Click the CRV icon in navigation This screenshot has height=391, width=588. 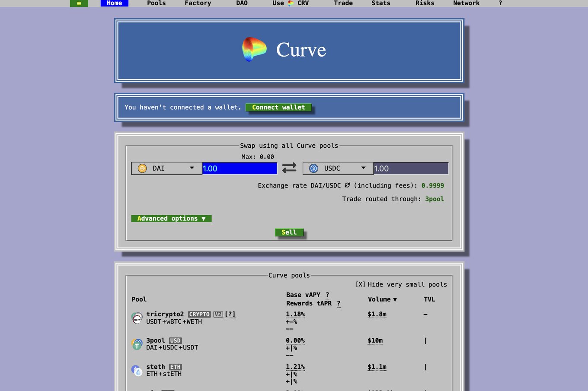(291, 3)
